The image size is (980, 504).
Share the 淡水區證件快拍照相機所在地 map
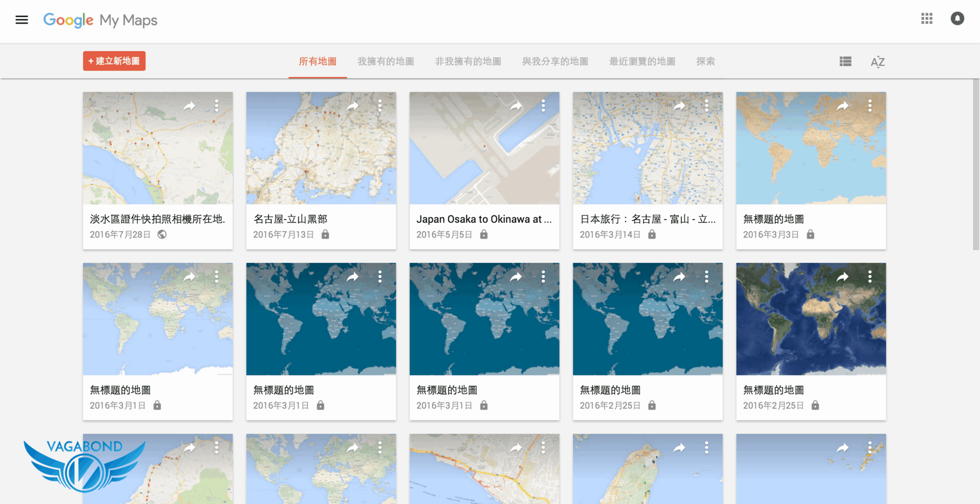[x=189, y=106]
